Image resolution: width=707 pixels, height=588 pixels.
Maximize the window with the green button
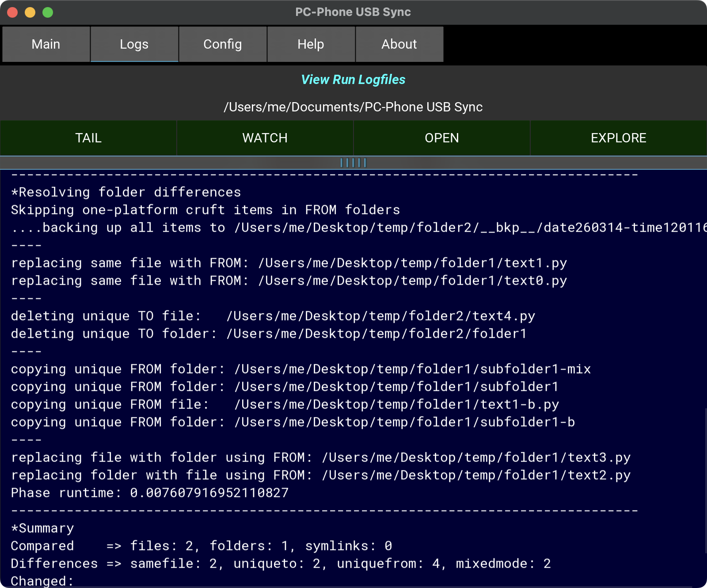[x=48, y=12]
